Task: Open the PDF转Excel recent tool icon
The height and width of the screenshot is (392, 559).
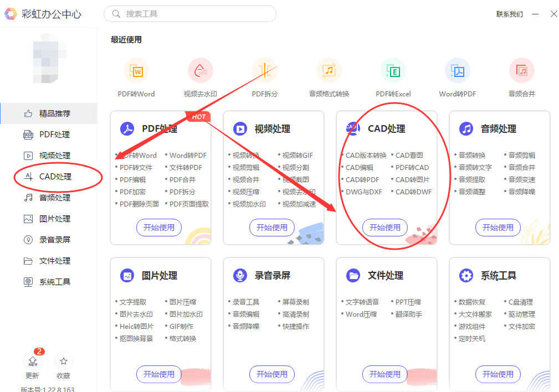Action: [x=393, y=70]
